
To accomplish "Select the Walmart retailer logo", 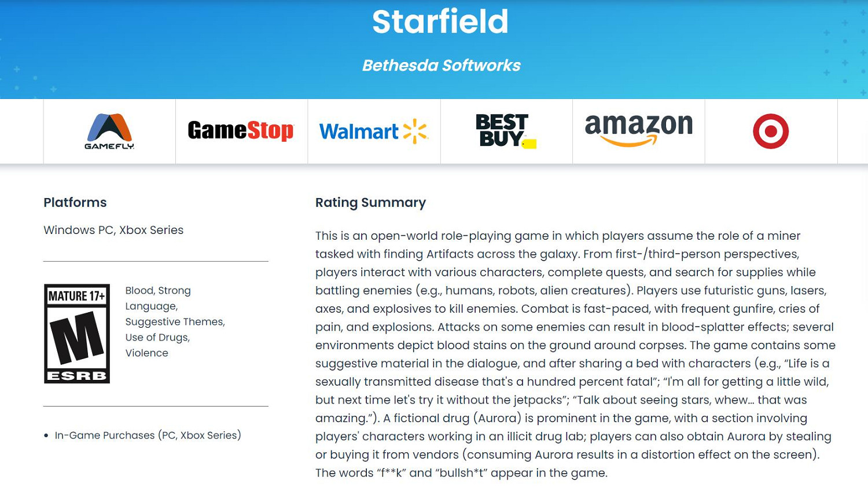I will tap(373, 131).
